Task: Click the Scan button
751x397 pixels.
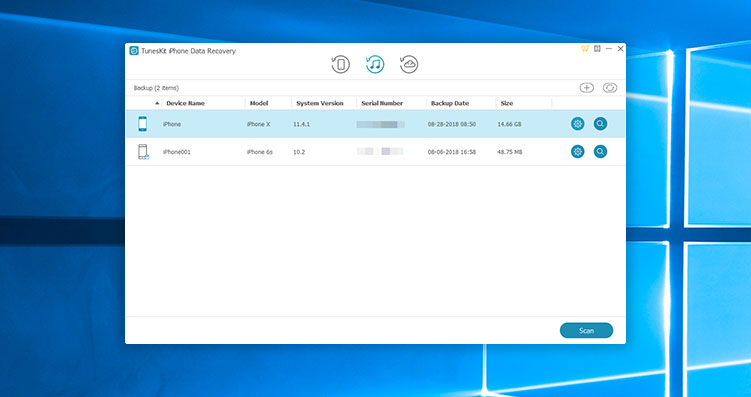Action: 586,330
